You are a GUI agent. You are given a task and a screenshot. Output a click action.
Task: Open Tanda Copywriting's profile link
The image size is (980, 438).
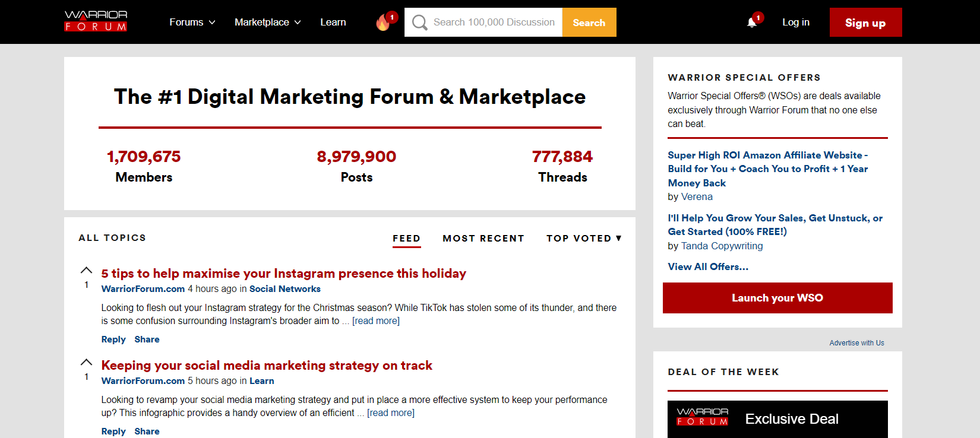click(x=722, y=246)
